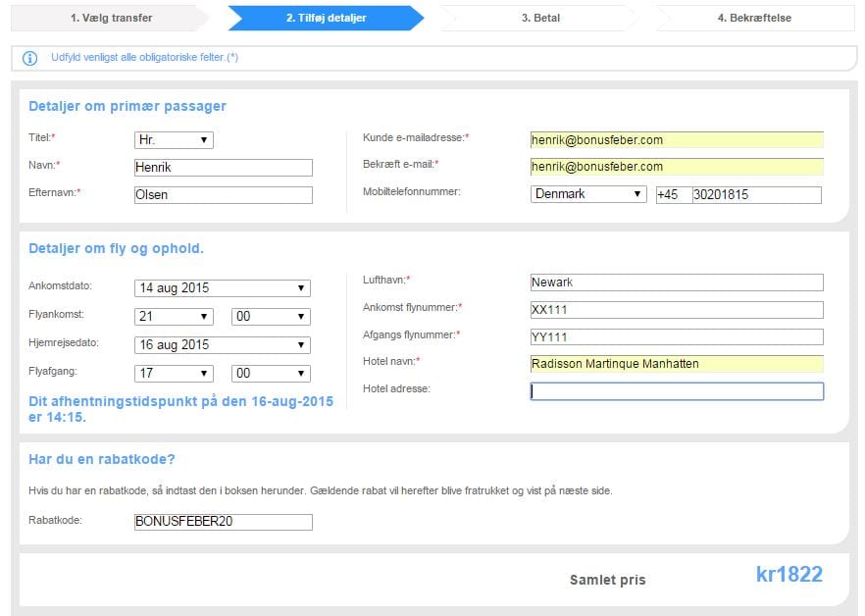865x616 pixels.
Task: Jump to the 4. Bekræftelse step
Action: tap(753, 18)
